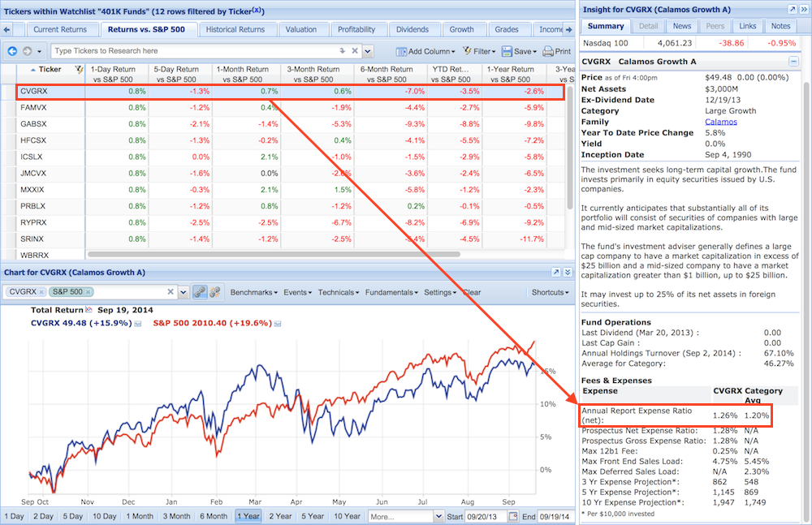Screen dimensions: 812x525
Task: Open the Grades tab
Action: (507, 29)
